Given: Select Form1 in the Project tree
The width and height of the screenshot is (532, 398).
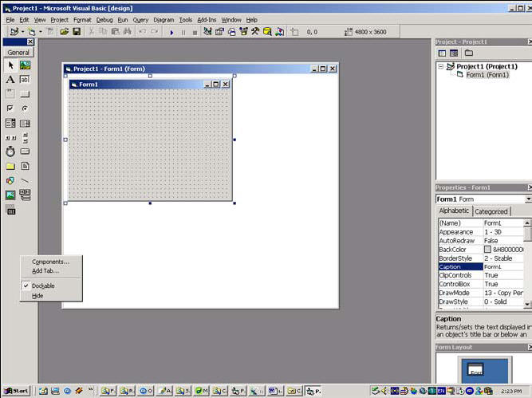Looking at the screenshot, I should click(x=487, y=75).
